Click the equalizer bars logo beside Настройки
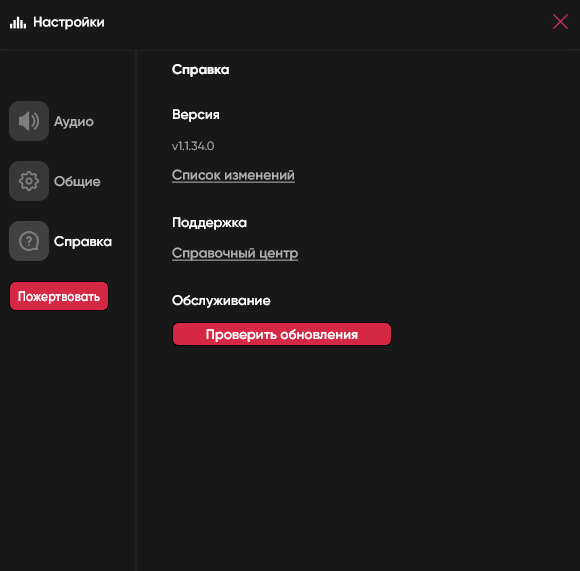This screenshot has width=580, height=571. click(x=18, y=23)
